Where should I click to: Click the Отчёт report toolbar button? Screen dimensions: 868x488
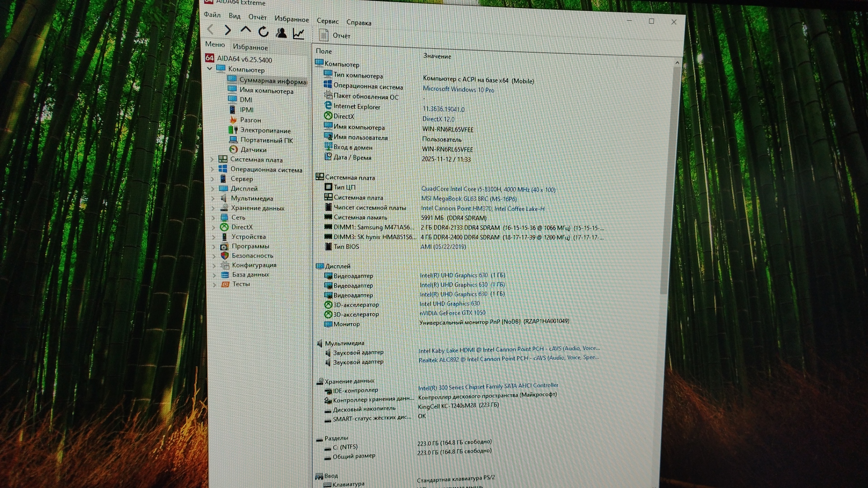click(335, 35)
